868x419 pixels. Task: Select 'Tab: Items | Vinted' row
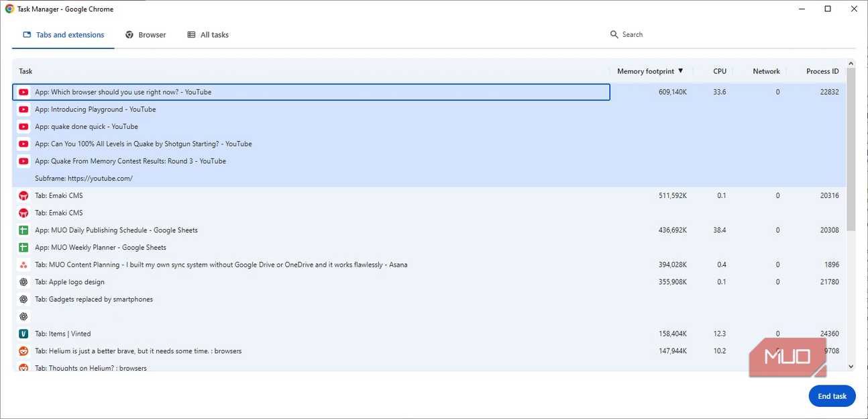click(x=429, y=334)
